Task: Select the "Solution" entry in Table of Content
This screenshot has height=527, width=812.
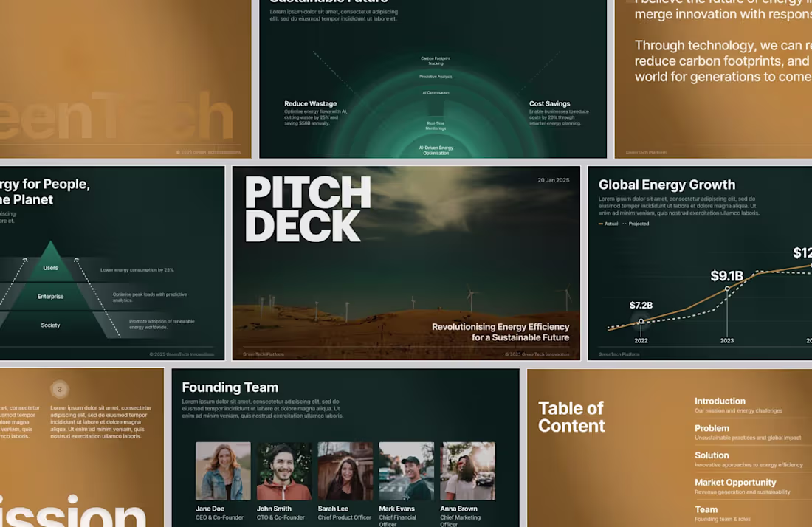Action: click(x=712, y=455)
